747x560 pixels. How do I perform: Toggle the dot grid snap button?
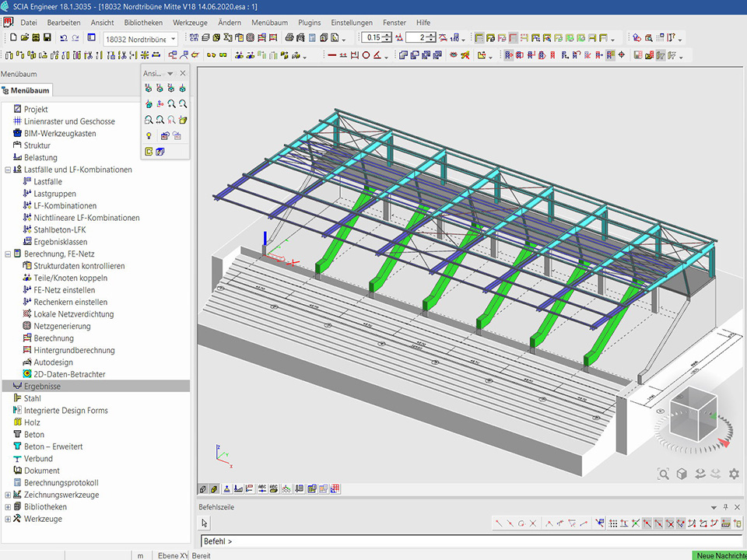(x=613, y=523)
